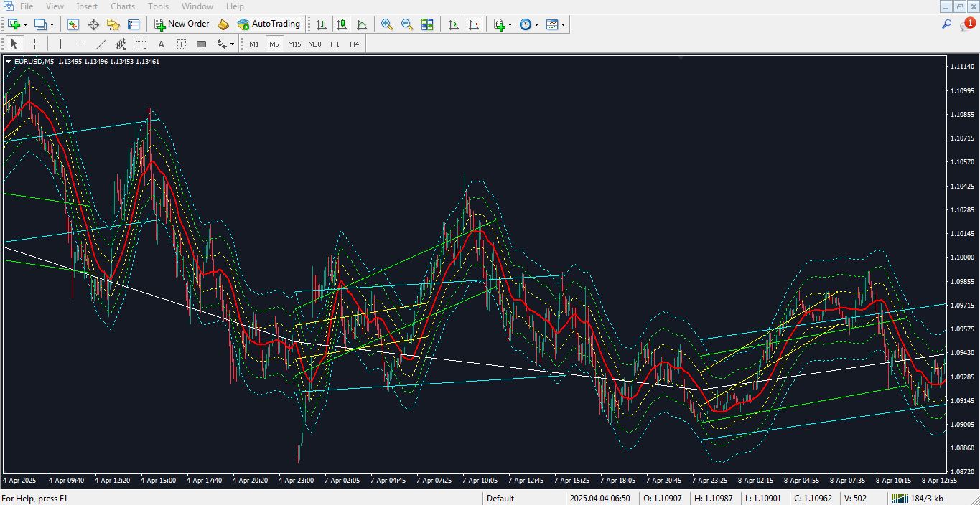Viewport: 980px width, 505px height.
Task: Toggle Candlestick chart display mode
Action: point(341,24)
